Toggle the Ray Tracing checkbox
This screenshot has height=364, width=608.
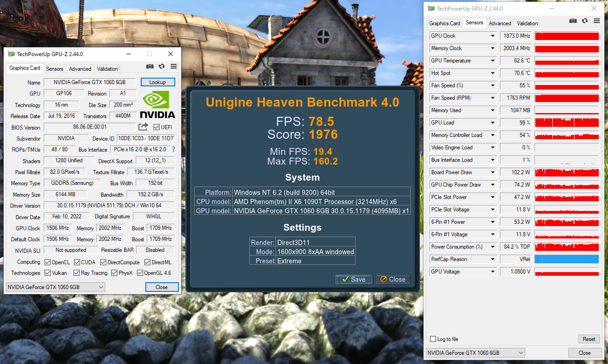click(x=76, y=273)
